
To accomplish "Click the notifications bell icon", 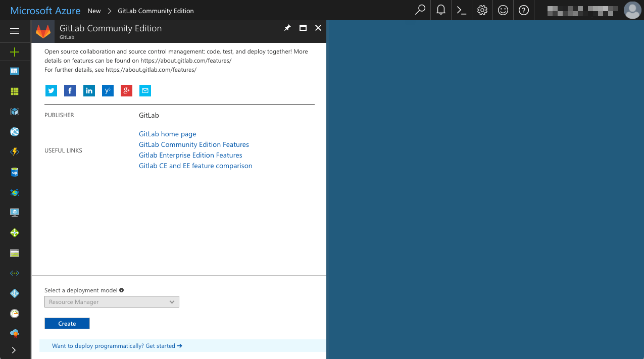I will click(x=440, y=10).
